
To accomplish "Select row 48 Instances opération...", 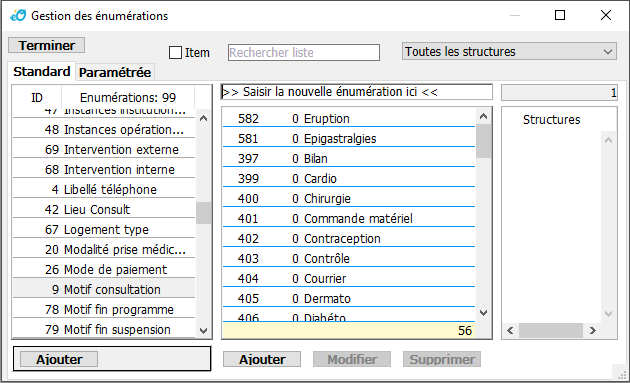I will 104,129.
